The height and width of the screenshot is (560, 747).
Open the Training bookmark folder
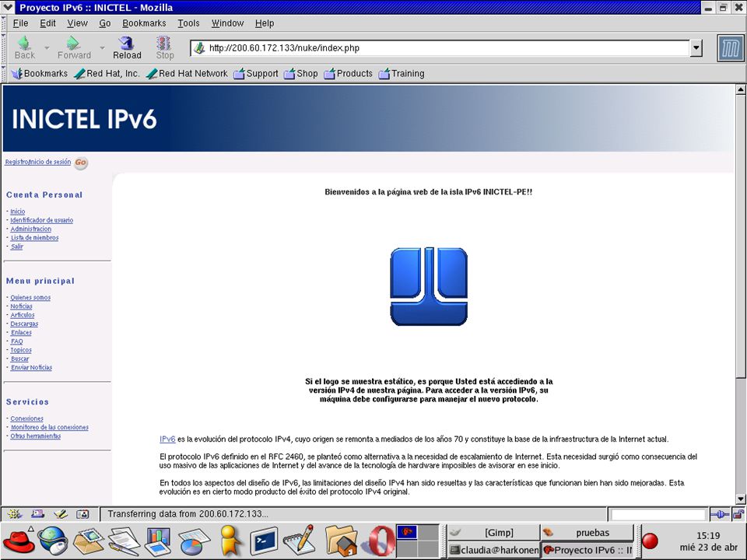[x=402, y=73]
